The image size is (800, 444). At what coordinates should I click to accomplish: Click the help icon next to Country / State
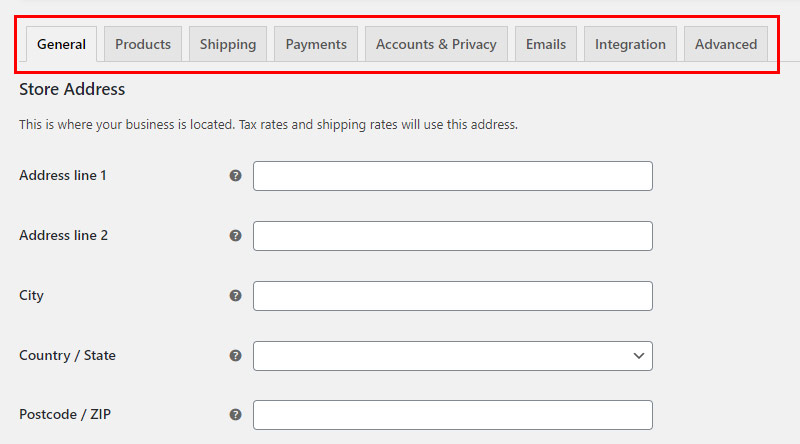pyautogui.click(x=235, y=356)
